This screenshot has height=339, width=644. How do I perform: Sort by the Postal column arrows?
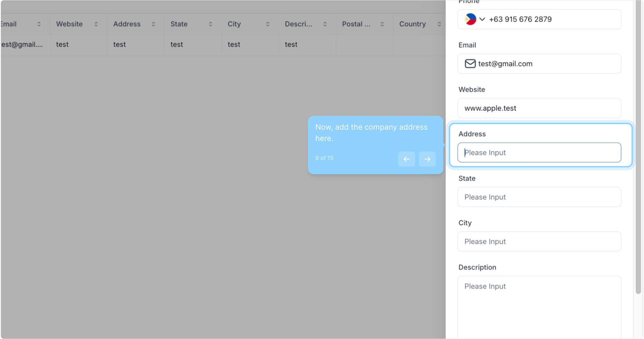click(x=382, y=24)
